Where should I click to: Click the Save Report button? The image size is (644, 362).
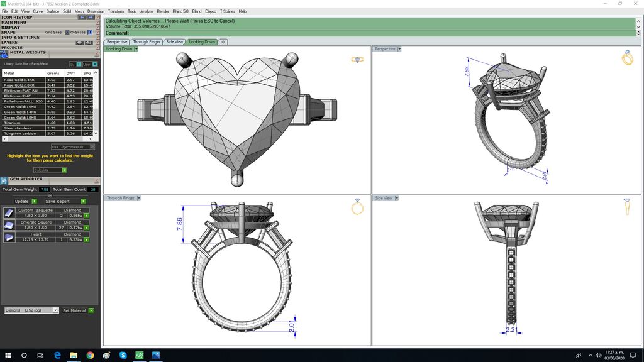click(x=65, y=202)
